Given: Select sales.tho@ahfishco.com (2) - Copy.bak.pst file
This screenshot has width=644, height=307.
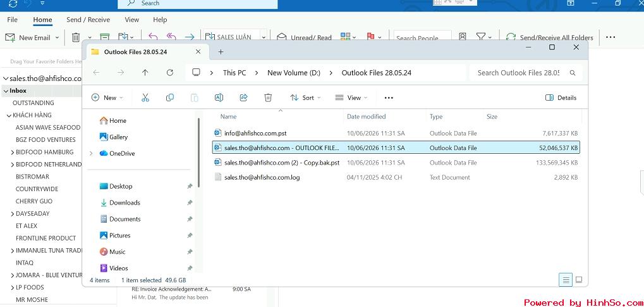Looking at the screenshot, I should click(x=396, y=163).
